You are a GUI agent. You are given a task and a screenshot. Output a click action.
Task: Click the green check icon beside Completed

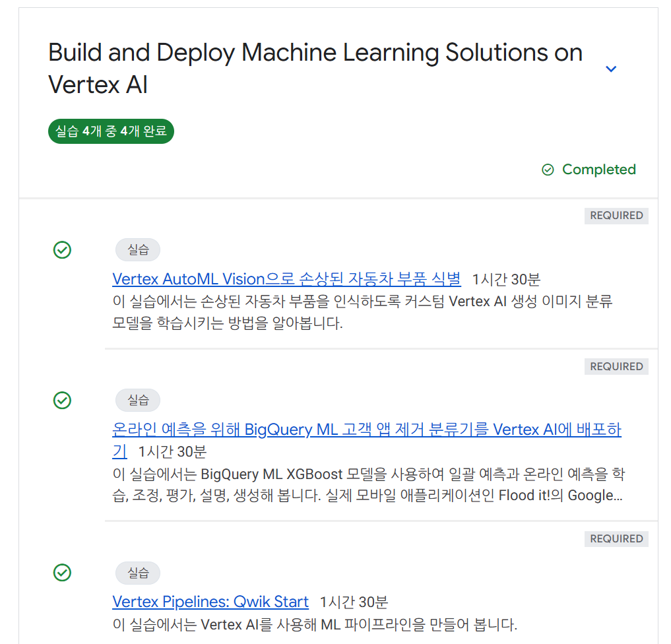tap(548, 170)
